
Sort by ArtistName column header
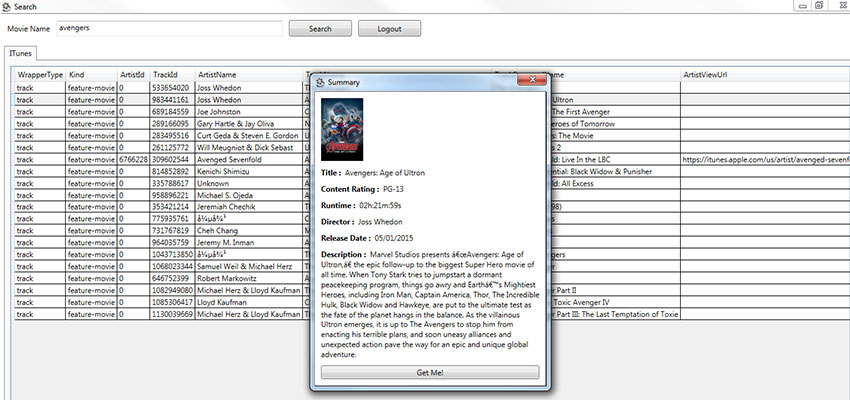tap(248, 75)
